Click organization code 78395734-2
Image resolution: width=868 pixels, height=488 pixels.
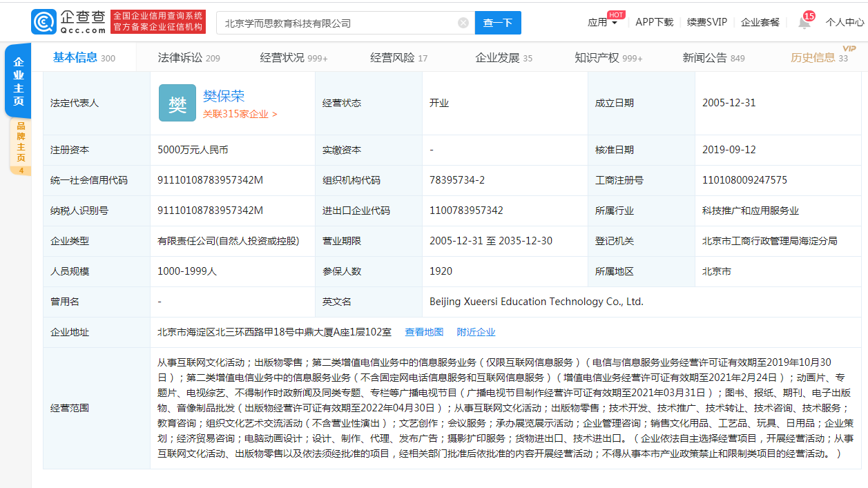[x=457, y=180]
